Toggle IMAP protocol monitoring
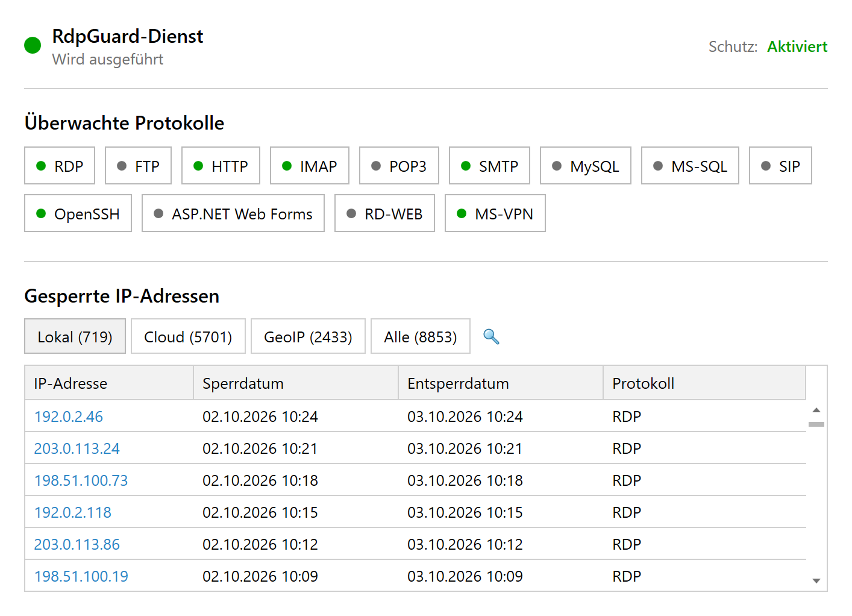Viewport: 852px width, 616px height. (x=310, y=166)
